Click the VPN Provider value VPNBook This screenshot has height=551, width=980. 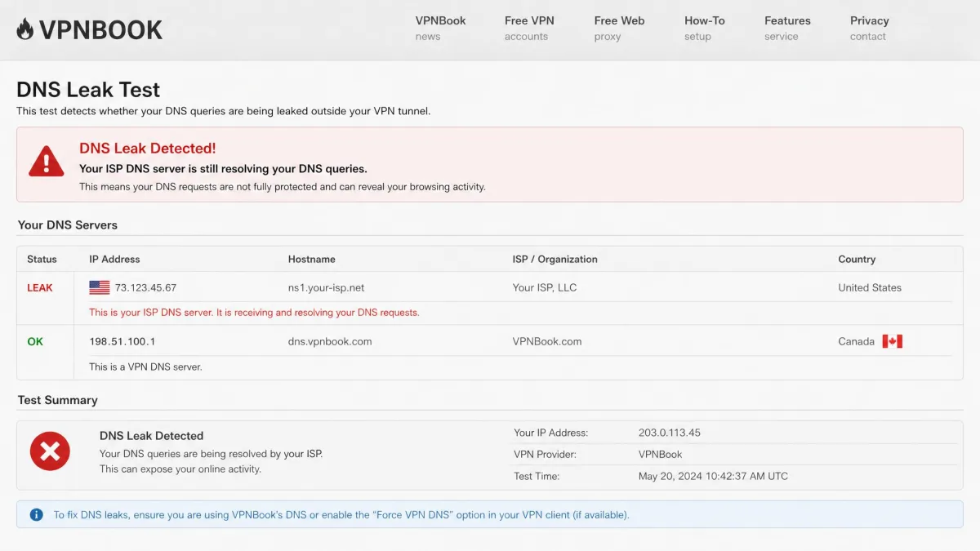tap(661, 455)
